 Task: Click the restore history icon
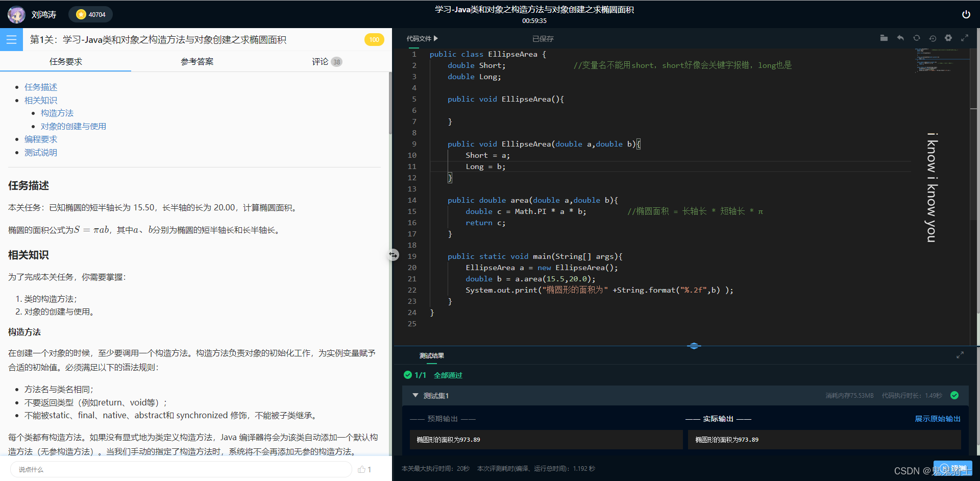[933, 38]
